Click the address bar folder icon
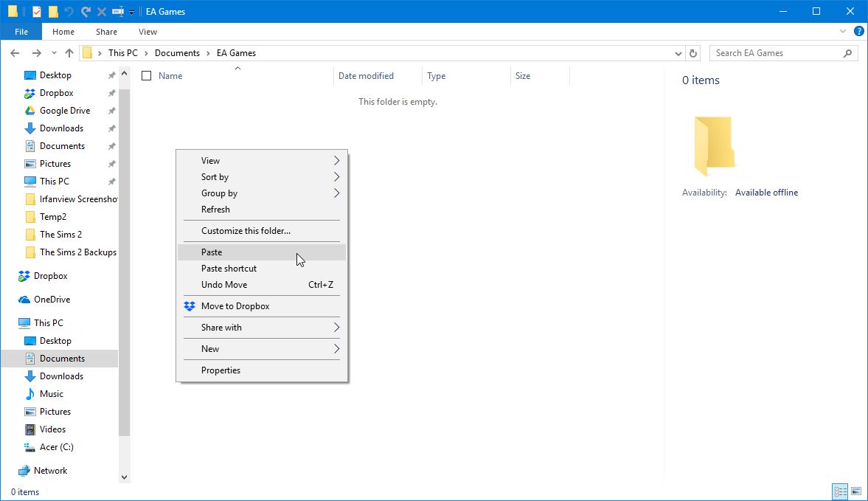 (x=87, y=53)
